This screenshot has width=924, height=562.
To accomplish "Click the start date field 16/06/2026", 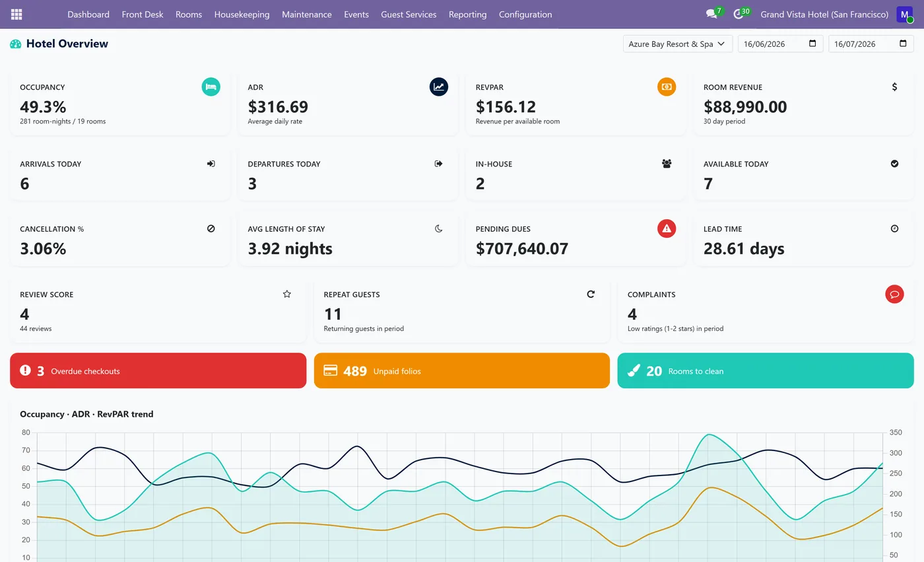I will (x=780, y=44).
